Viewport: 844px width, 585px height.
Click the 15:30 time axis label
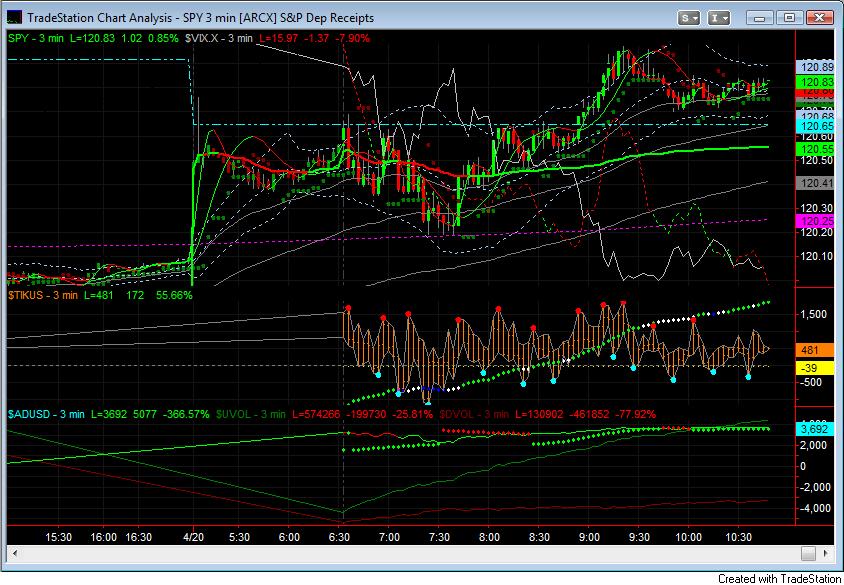coord(59,537)
